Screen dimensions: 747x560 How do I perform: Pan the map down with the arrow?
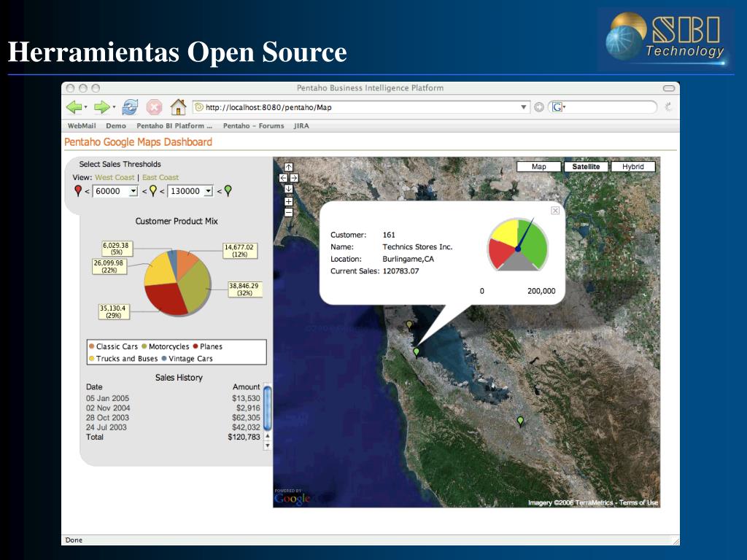click(x=289, y=189)
